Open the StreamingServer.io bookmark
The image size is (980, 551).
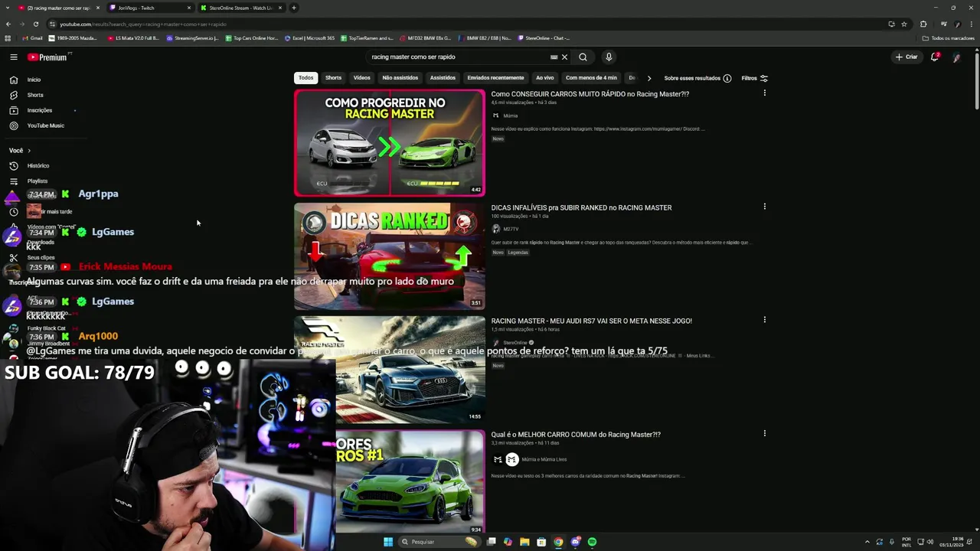click(192, 37)
